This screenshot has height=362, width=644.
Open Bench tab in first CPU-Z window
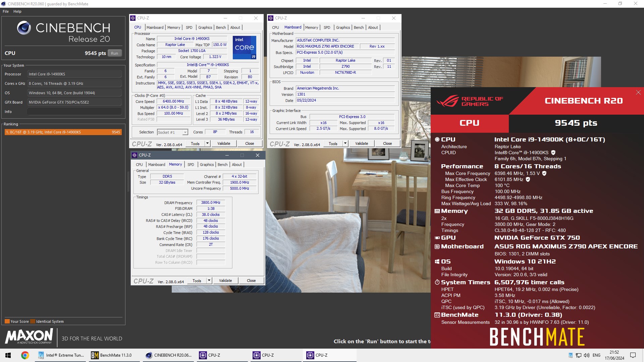[221, 27]
